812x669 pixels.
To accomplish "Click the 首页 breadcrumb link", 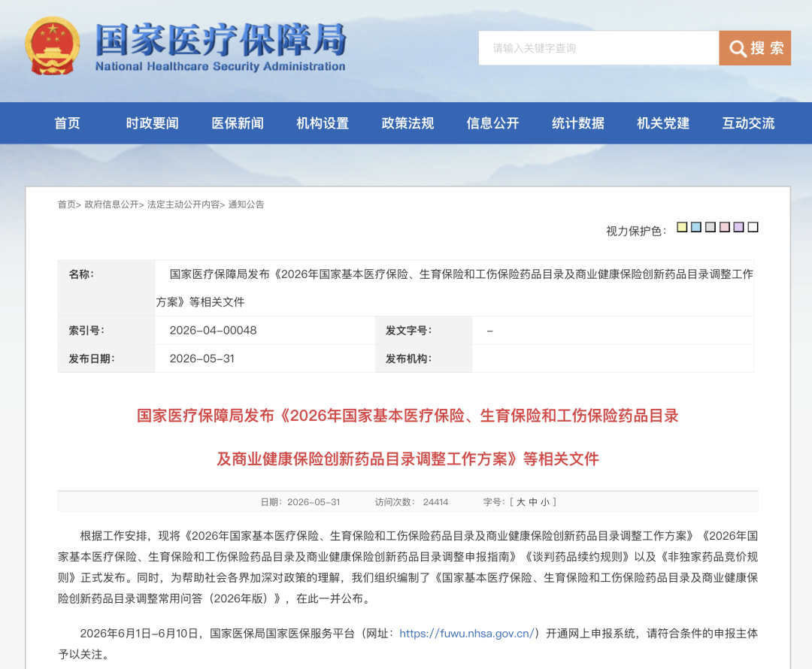I will pyautogui.click(x=67, y=204).
